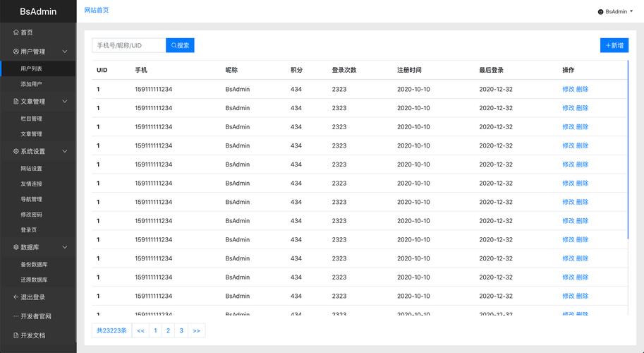Click 删除 in the first table row
Image resolution: width=644 pixels, height=353 pixels.
point(582,89)
